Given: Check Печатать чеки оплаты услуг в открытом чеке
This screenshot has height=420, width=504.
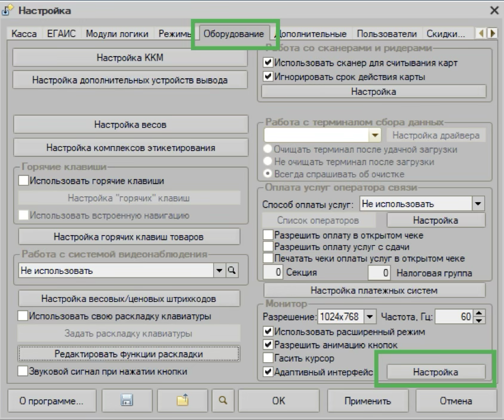Looking at the screenshot, I should tap(268, 258).
